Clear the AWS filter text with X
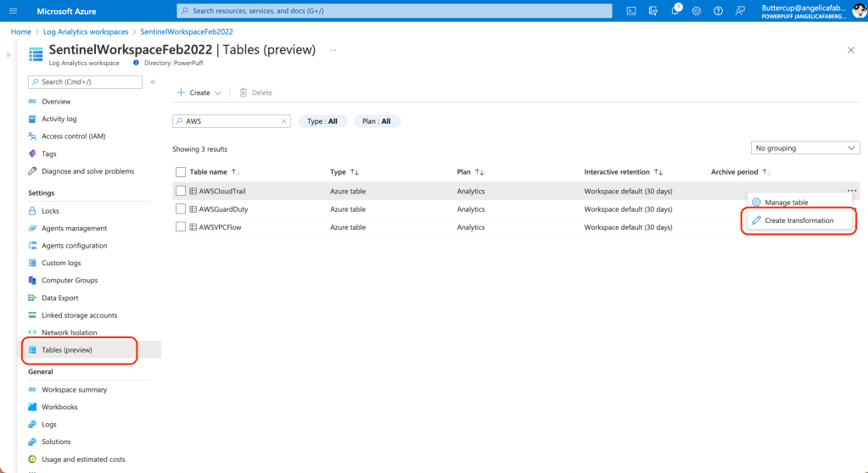 click(x=284, y=121)
